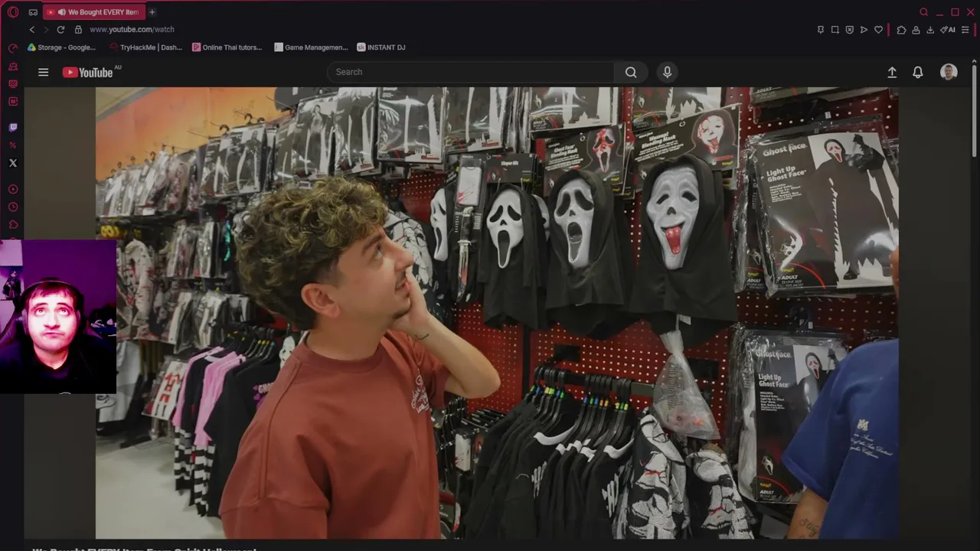980x551 pixels.
Task: Open the Player icon in sidebar
Action: click(13, 189)
